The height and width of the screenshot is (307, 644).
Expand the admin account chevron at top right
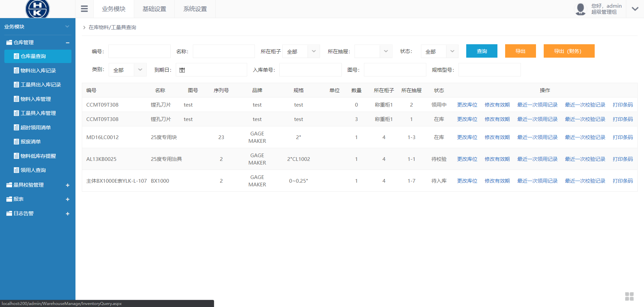pos(635,8)
